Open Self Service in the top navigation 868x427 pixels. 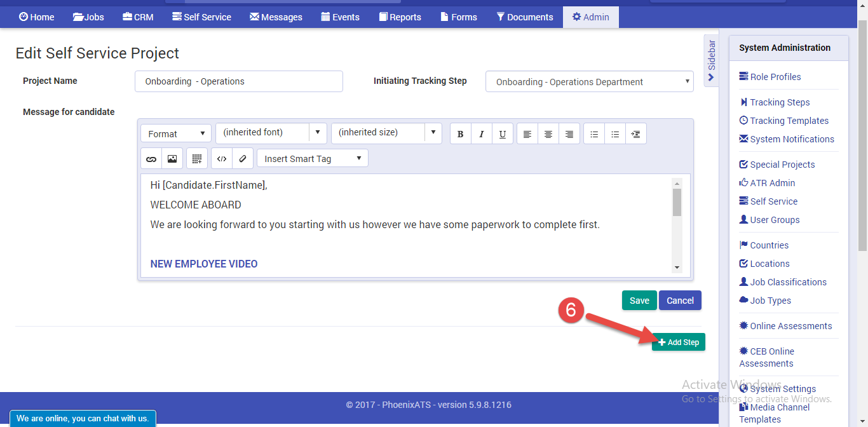click(x=202, y=17)
